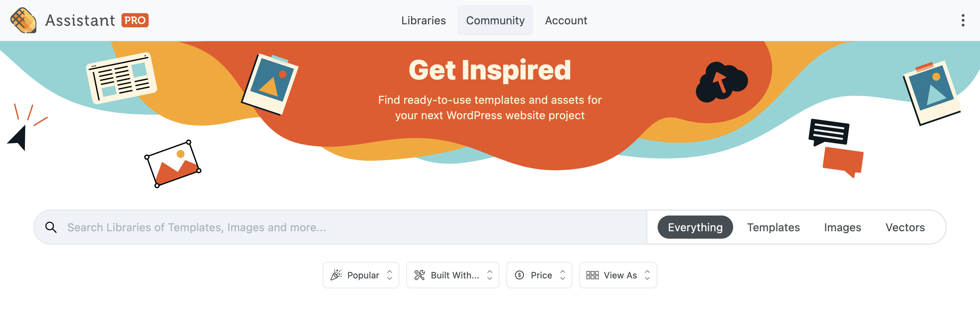Switch results filter to Templates

(x=773, y=227)
